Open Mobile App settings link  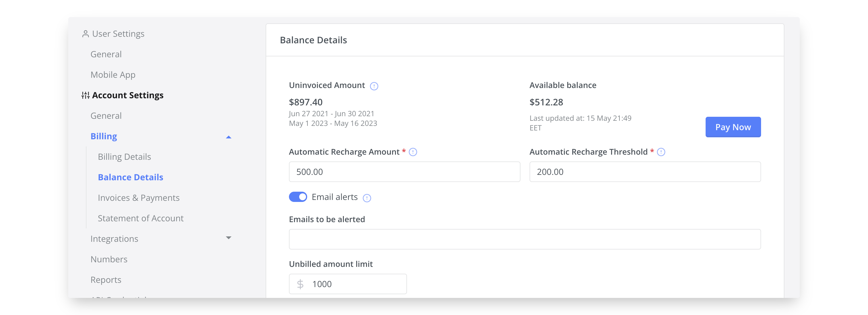coord(113,75)
